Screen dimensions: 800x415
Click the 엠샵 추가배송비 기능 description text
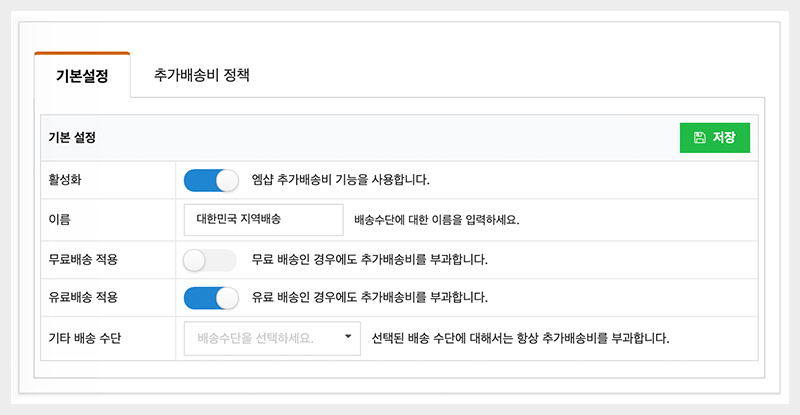pyautogui.click(x=340, y=180)
